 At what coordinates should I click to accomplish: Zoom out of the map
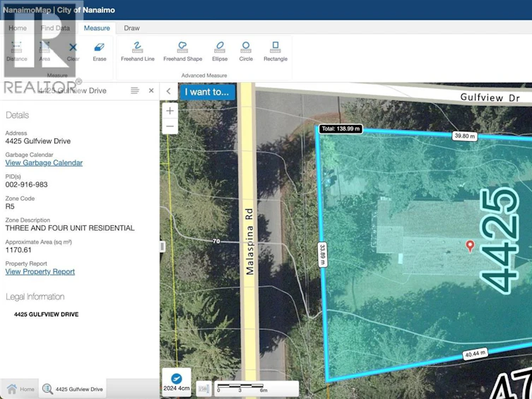click(170, 126)
